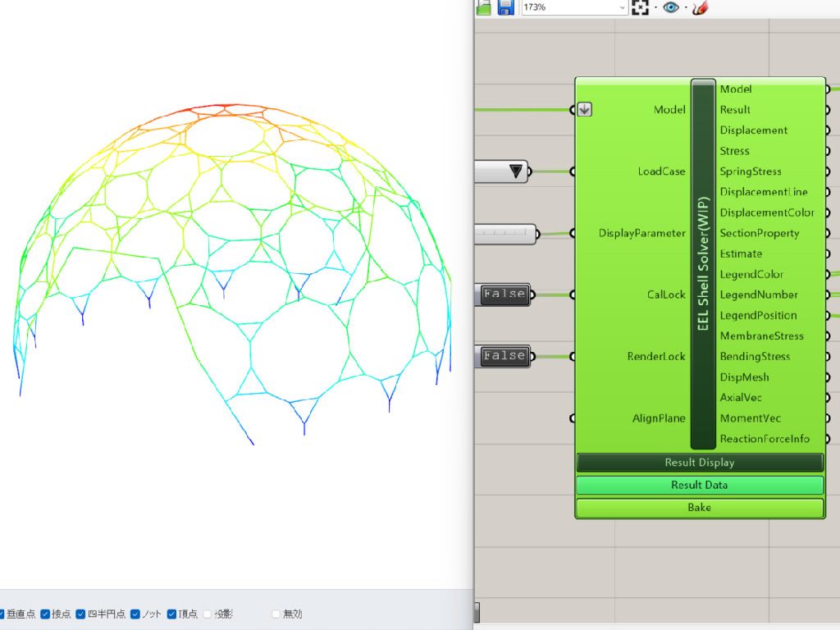Screen dimensions: 840x630
Task: Toggle the CalLock False boolean
Action: 503,294
